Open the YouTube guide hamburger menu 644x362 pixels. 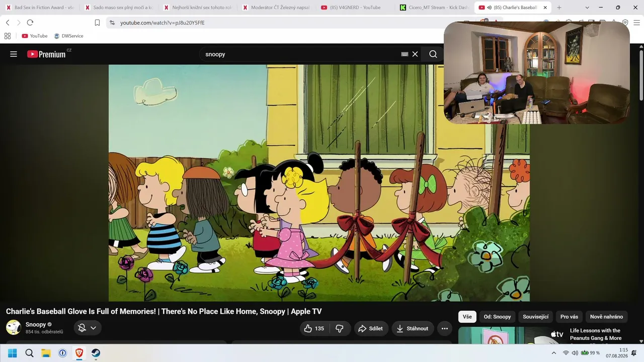point(14,54)
